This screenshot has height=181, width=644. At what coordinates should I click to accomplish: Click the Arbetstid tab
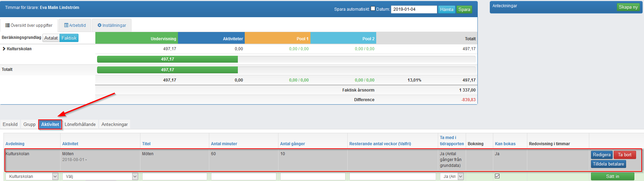click(75, 25)
